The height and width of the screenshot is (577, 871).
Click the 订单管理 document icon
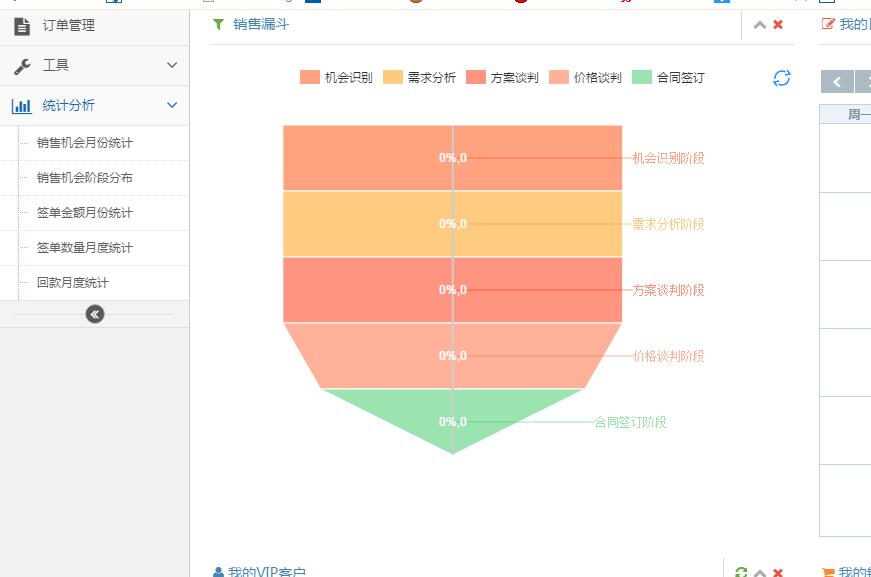pos(22,26)
